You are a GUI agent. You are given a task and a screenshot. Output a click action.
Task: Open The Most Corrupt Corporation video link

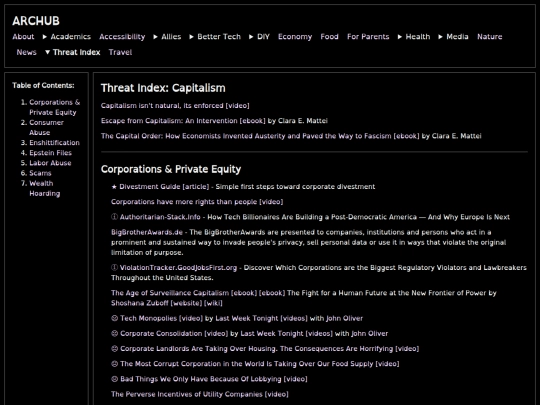247,364
